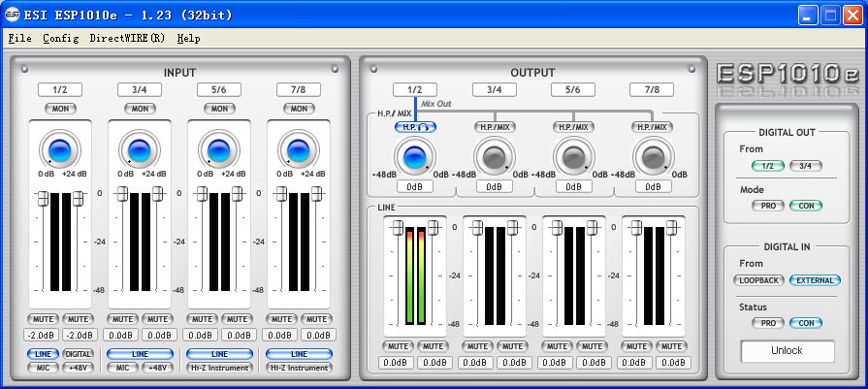868x389 pixels.
Task: Set Digital Out source to 3/4
Action: click(806, 166)
